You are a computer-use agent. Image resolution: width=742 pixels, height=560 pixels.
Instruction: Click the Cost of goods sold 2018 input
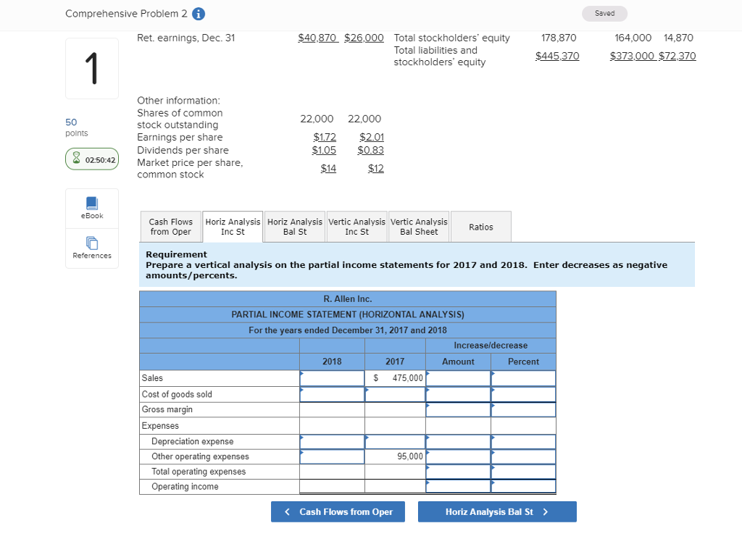point(332,393)
